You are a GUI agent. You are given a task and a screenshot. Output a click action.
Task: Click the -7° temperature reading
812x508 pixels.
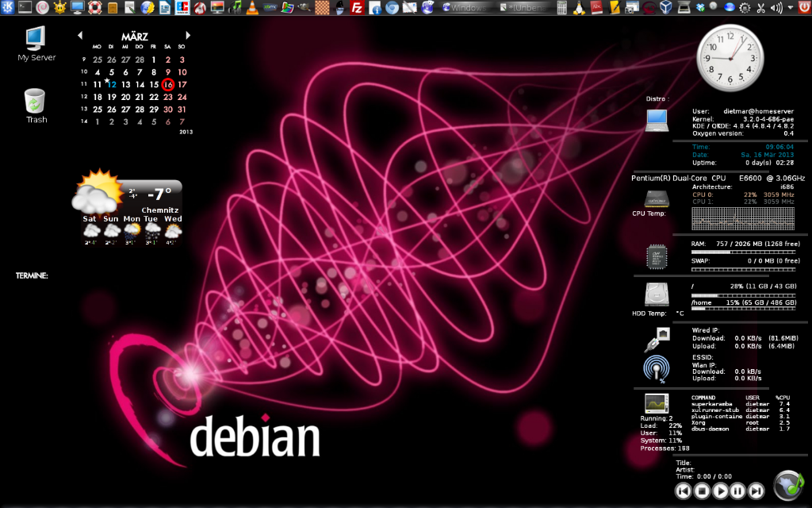[159, 194]
